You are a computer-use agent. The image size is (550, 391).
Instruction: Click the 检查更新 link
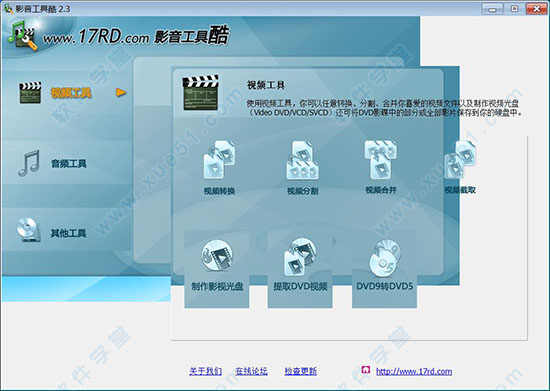(301, 371)
